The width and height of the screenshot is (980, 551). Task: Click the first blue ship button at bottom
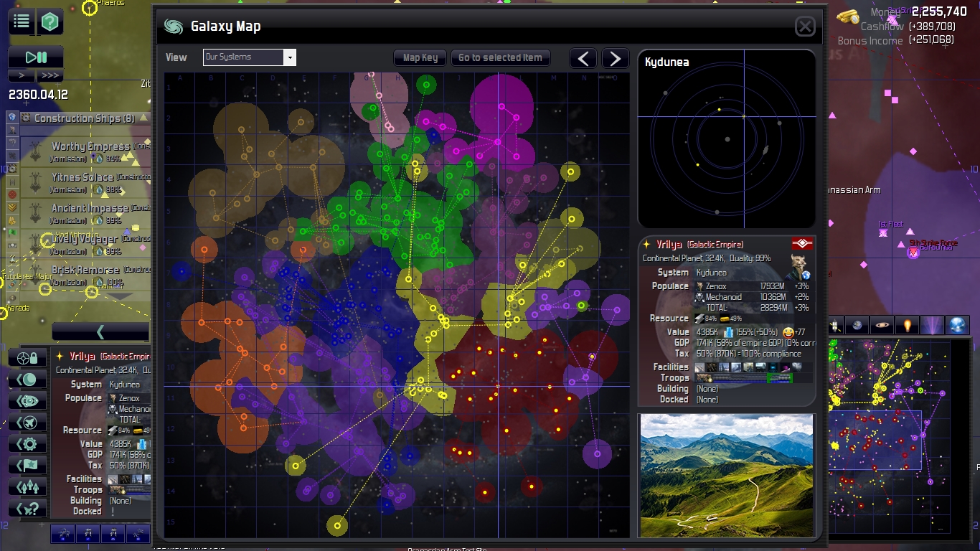click(x=63, y=534)
